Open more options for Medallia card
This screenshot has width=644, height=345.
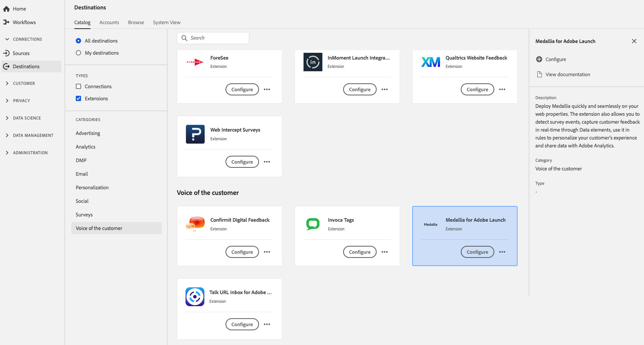coord(502,252)
